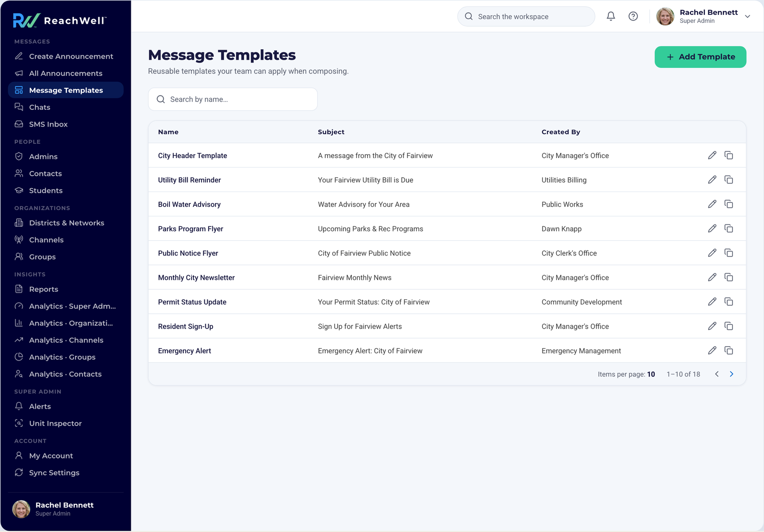Open the Reports page
The width and height of the screenshot is (764, 532).
(66, 289)
